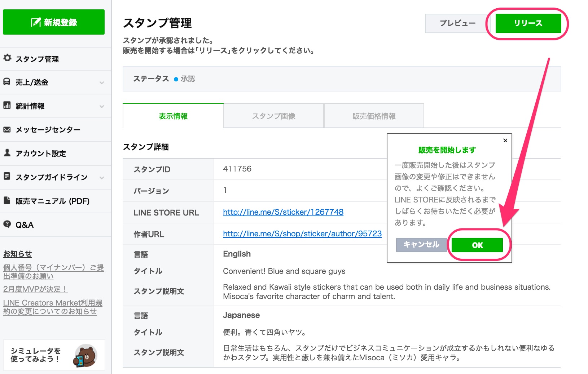Click the envelope icon beside メッセージセンター

7,129
